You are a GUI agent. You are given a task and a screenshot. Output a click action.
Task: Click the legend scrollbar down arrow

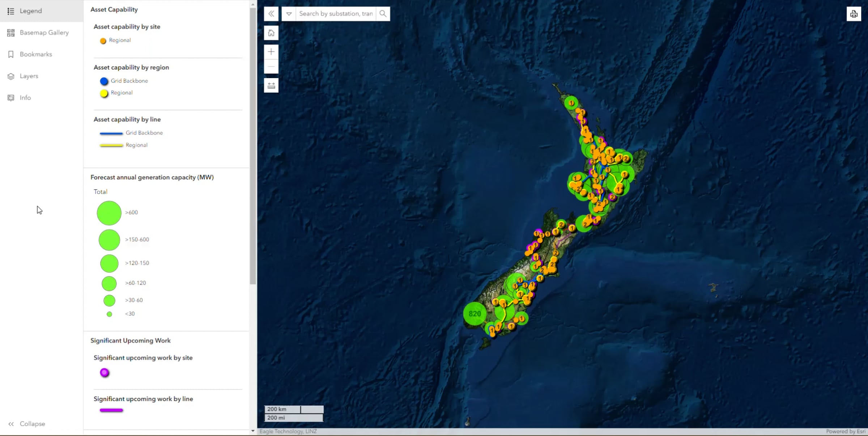[x=253, y=431]
